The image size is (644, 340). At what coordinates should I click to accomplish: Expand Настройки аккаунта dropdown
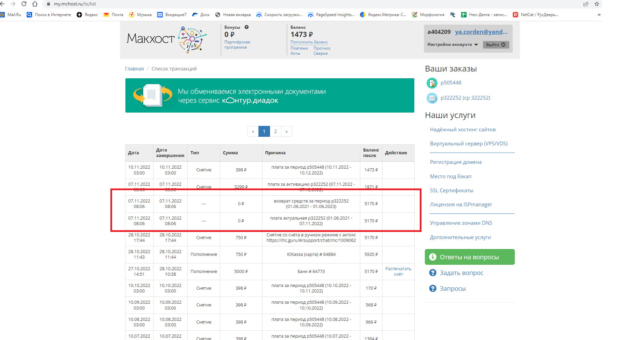tap(453, 44)
